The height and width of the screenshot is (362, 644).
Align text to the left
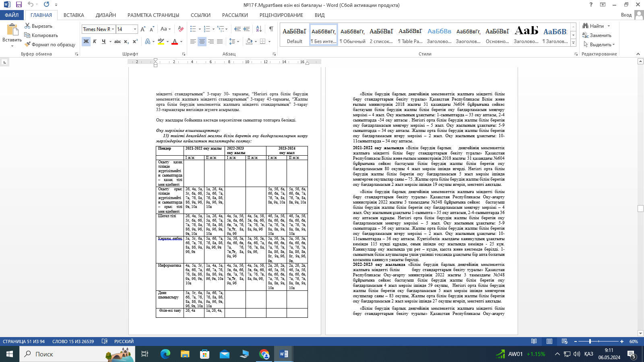(193, 41)
